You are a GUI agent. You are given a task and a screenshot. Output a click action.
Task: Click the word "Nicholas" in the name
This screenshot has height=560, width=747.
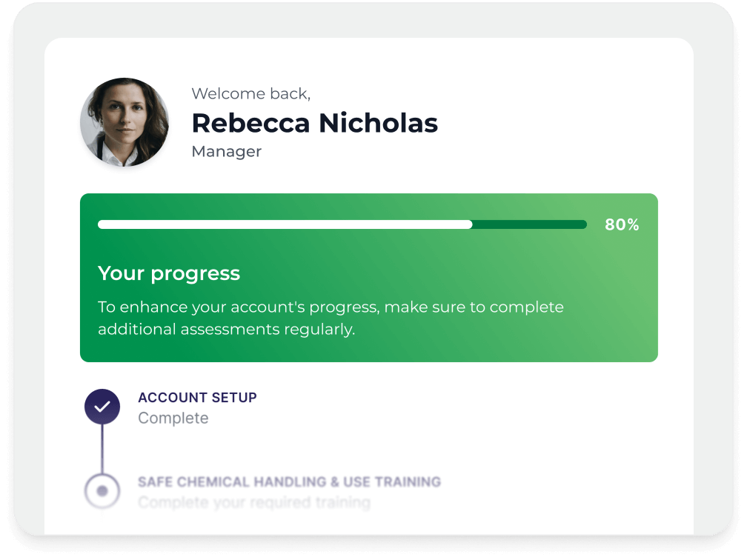pos(378,123)
